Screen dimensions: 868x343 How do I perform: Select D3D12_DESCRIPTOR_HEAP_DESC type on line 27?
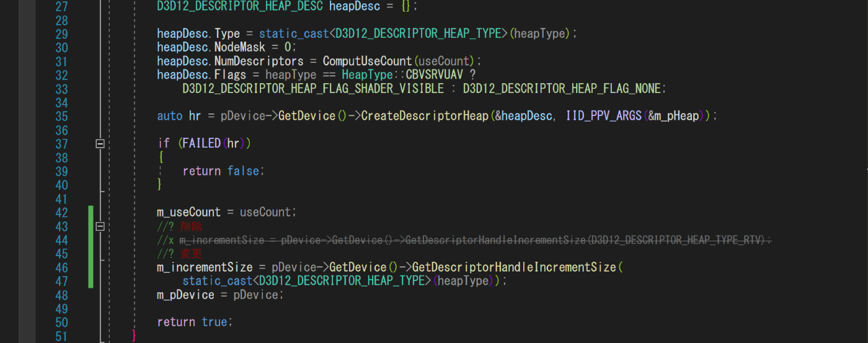pos(241,7)
